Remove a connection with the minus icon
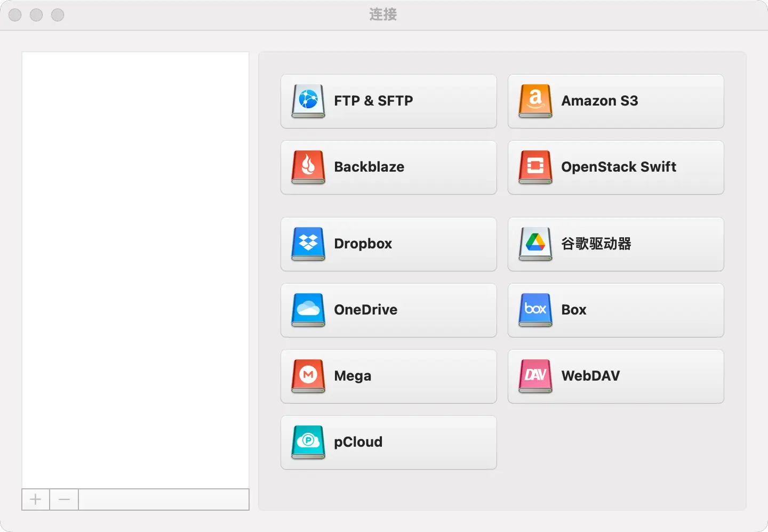The image size is (768, 532). 65,499
